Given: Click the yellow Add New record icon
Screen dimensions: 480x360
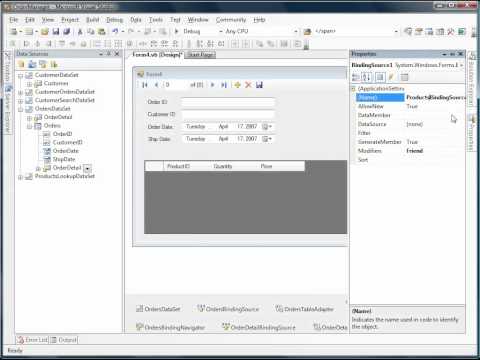Looking at the screenshot, I should 237,85.
